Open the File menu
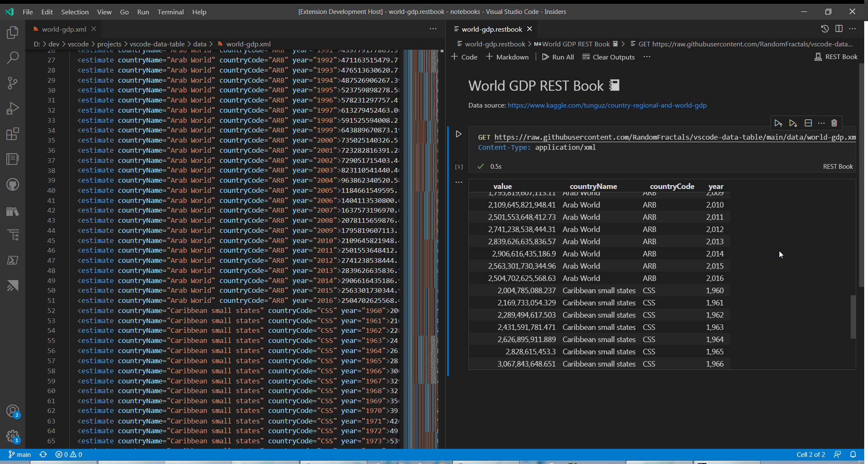 point(27,11)
